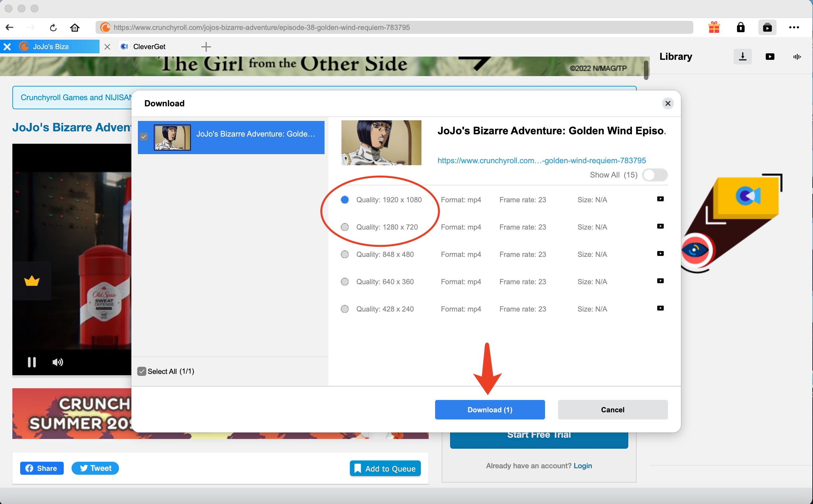This screenshot has width=813, height=504.
Task: Show Library audio waveform tab
Action: [x=797, y=57]
